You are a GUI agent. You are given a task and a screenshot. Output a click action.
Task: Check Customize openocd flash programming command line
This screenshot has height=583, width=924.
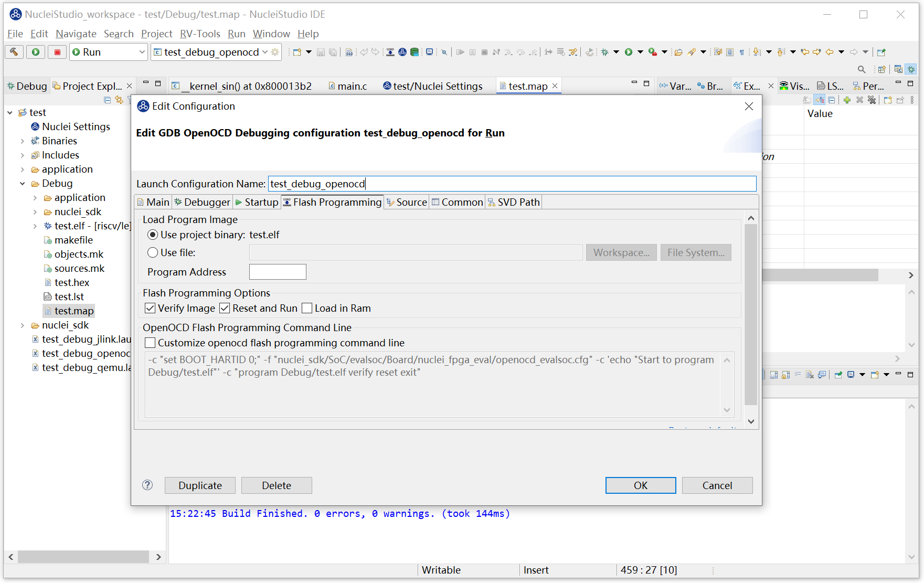[150, 343]
